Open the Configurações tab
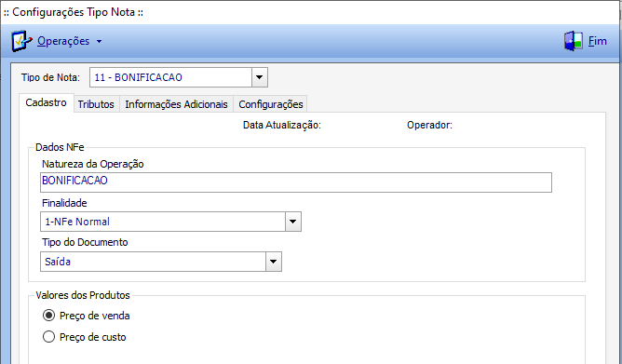This screenshot has width=622, height=364. (x=271, y=104)
